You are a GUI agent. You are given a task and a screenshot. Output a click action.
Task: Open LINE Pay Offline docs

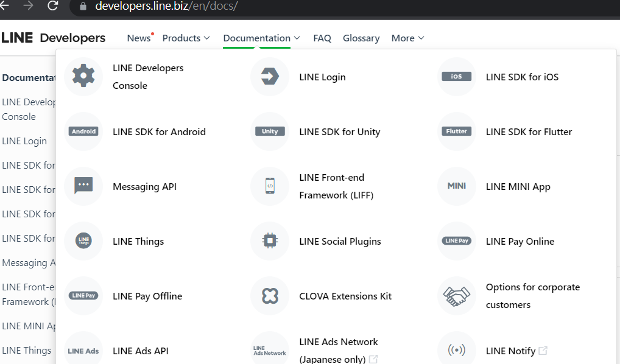point(147,296)
